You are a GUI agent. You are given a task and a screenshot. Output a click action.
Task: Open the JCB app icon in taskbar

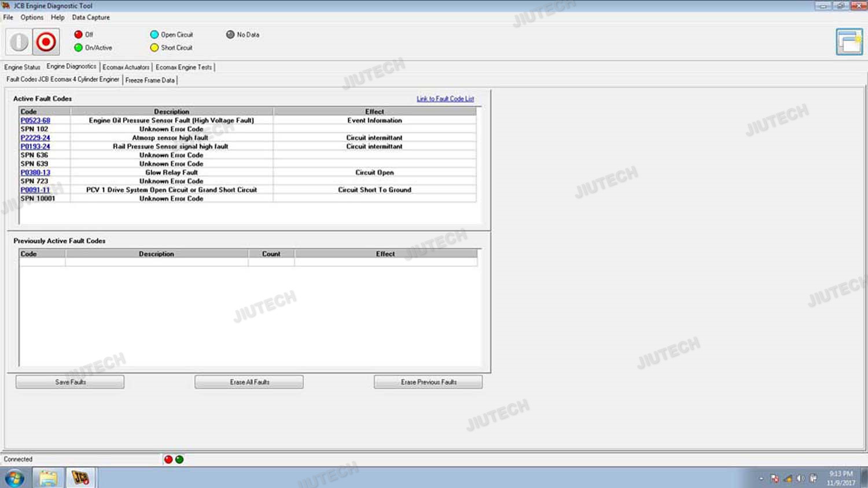click(80, 478)
